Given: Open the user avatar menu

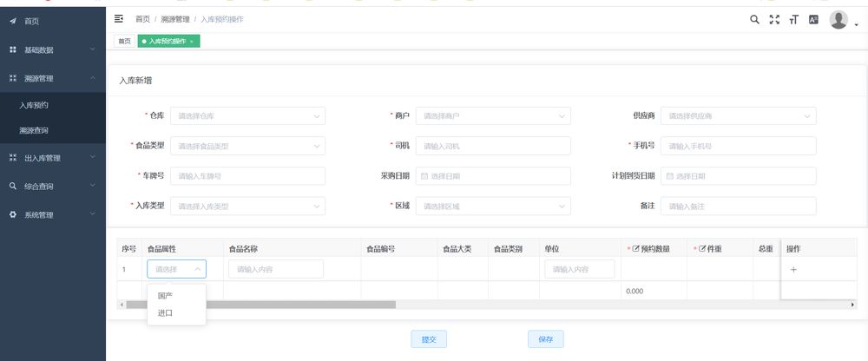Looking at the screenshot, I should pyautogui.click(x=838, y=19).
